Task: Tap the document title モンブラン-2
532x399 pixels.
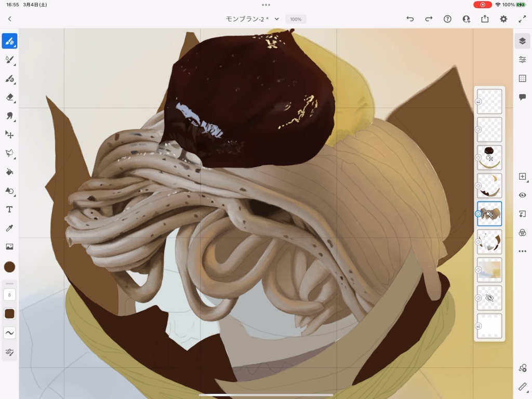Action: 247,19
